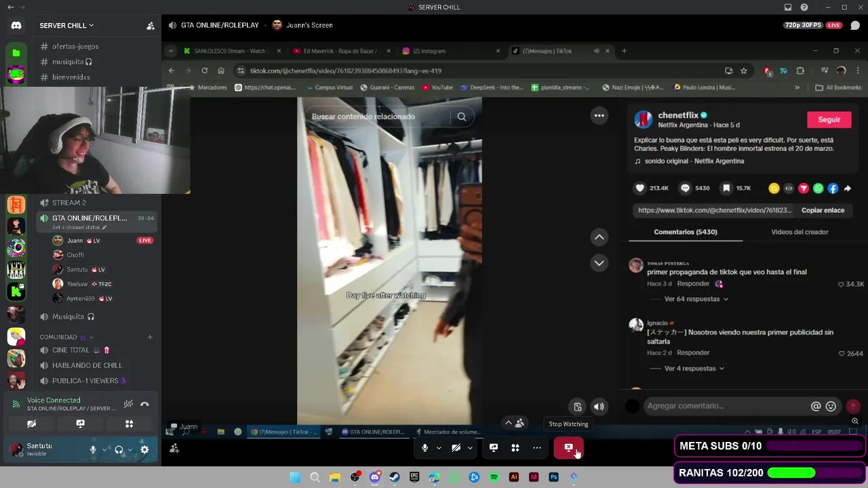
Task: Expand Ver 4 respuestas in streamed TikTok
Action: pyautogui.click(x=694, y=369)
